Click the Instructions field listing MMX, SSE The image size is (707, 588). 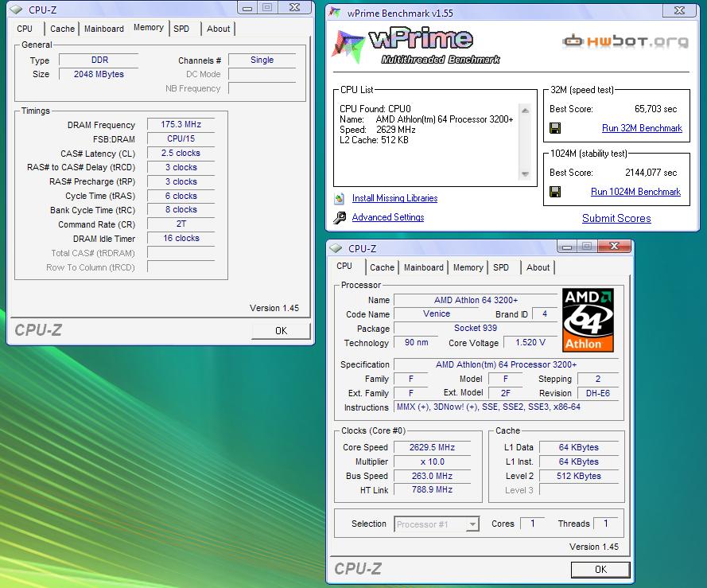(x=507, y=407)
